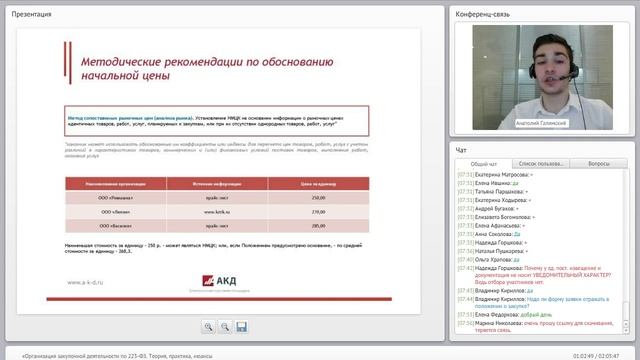Click the chat scrollbar down arrow
The height and width of the screenshot is (360, 640).
(x=627, y=331)
